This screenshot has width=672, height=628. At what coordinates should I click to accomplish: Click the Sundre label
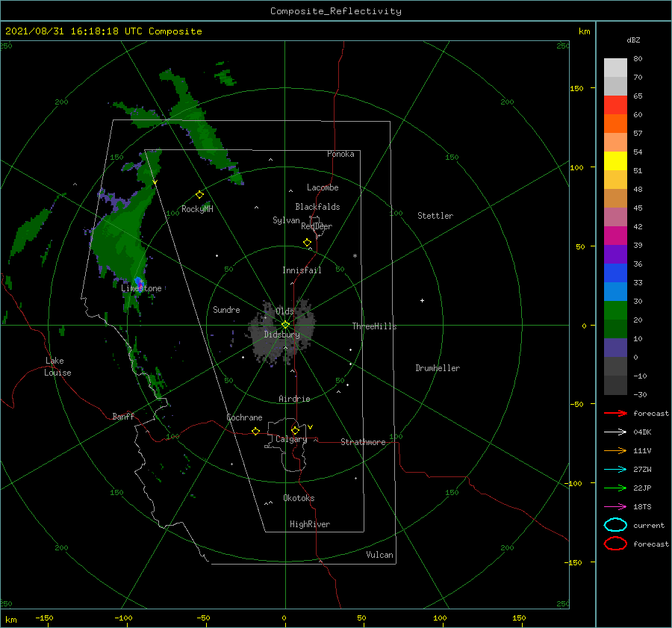pyautogui.click(x=226, y=309)
